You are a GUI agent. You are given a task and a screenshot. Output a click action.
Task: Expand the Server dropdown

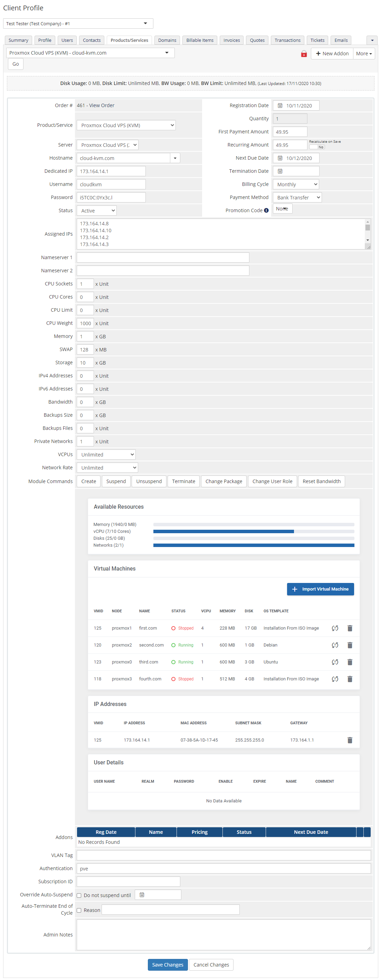tap(107, 145)
